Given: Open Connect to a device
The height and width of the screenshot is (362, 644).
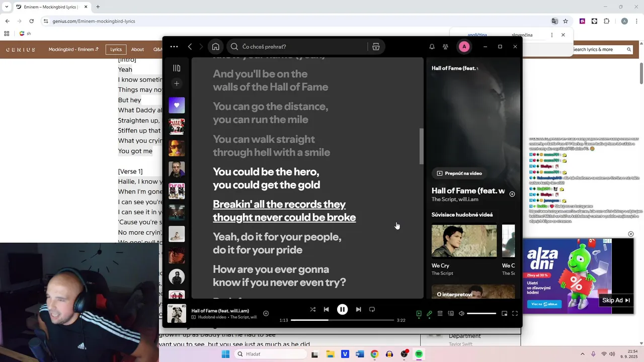Looking at the screenshot, I should 451,313.
